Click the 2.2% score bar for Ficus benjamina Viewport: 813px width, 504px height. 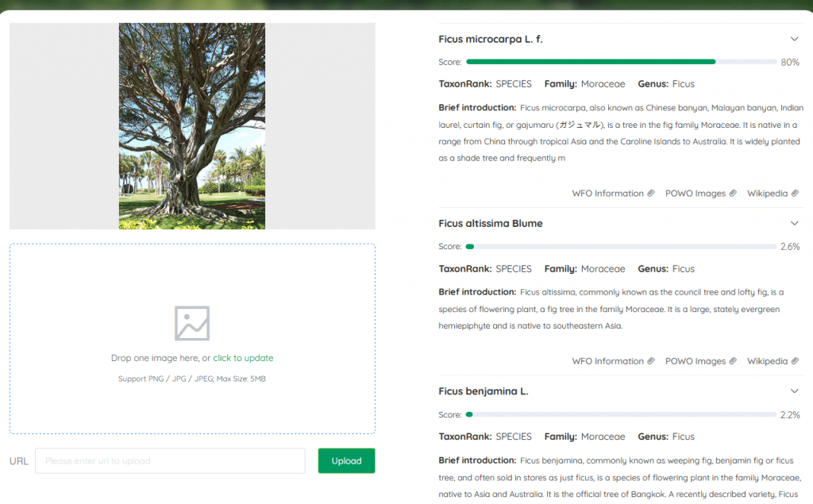point(621,414)
